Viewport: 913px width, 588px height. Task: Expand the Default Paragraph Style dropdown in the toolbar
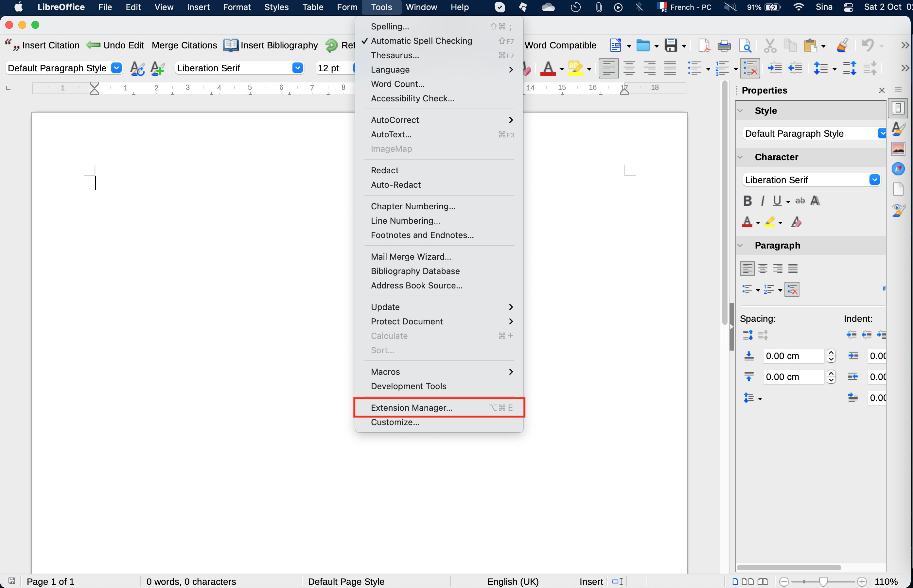(116, 68)
